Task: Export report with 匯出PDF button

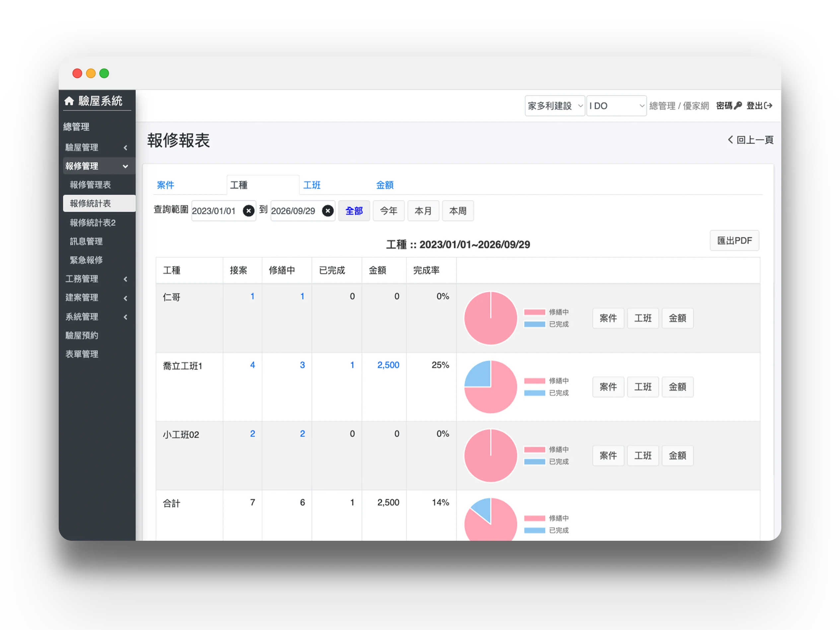Action: (735, 241)
